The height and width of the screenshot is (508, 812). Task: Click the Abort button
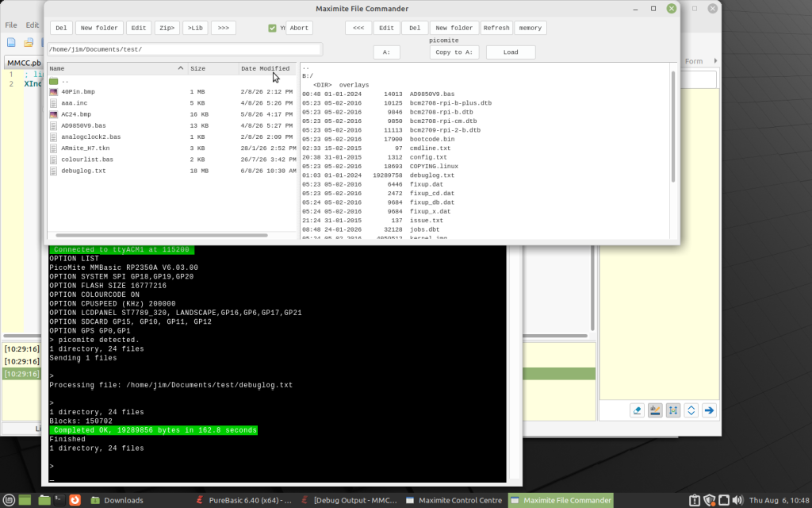coord(299,28)
